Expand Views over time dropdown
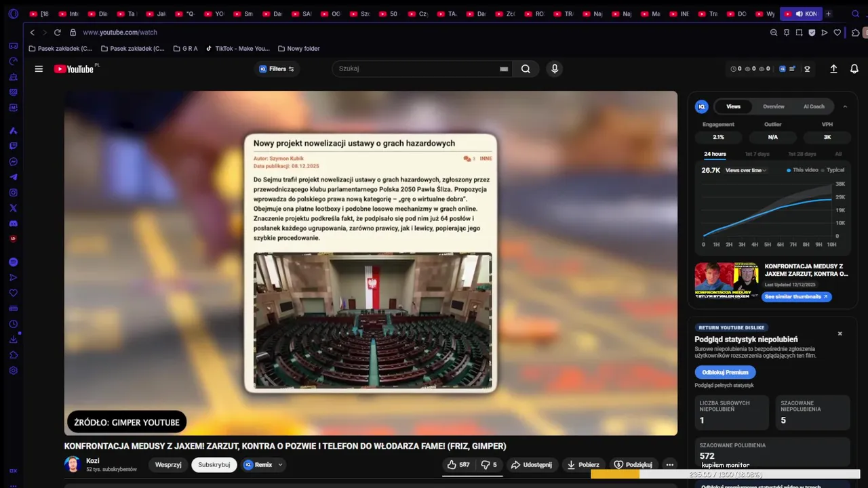 746,170
